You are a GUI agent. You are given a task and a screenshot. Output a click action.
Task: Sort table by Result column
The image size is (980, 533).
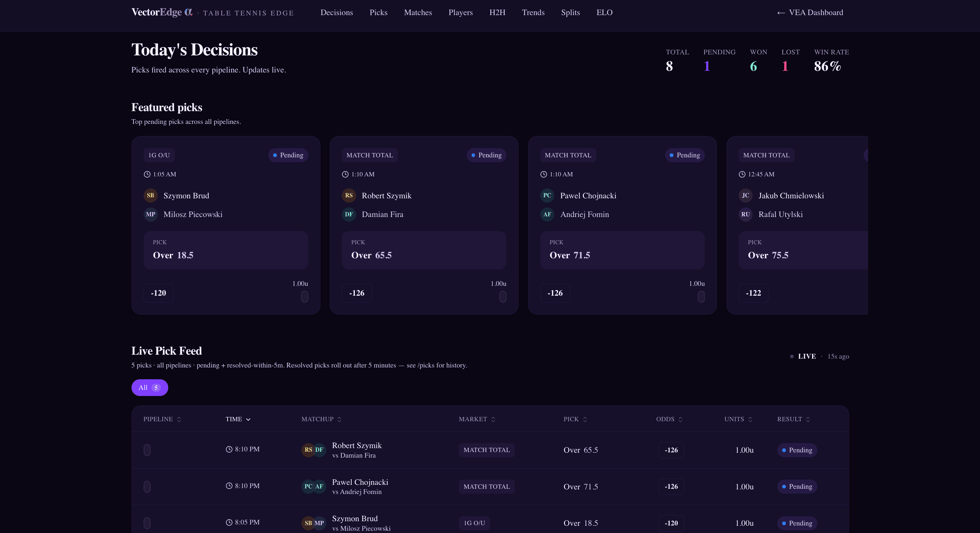[x=794, y=419]
